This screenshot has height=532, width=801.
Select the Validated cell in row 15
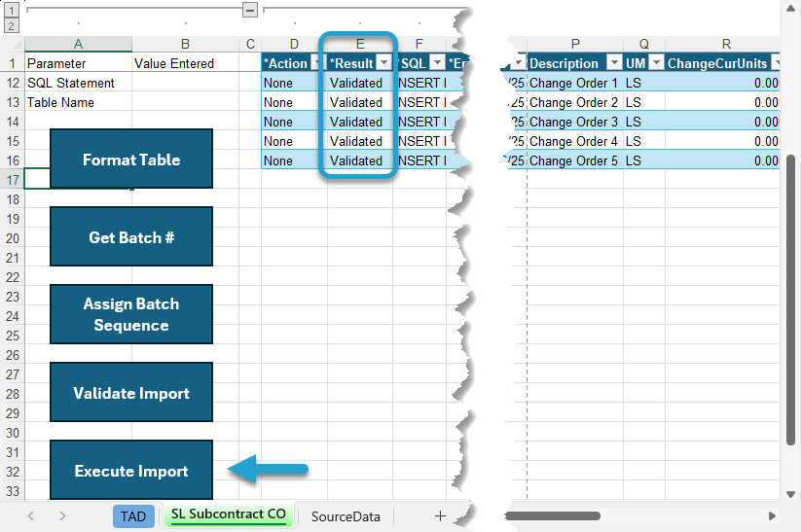360,141
